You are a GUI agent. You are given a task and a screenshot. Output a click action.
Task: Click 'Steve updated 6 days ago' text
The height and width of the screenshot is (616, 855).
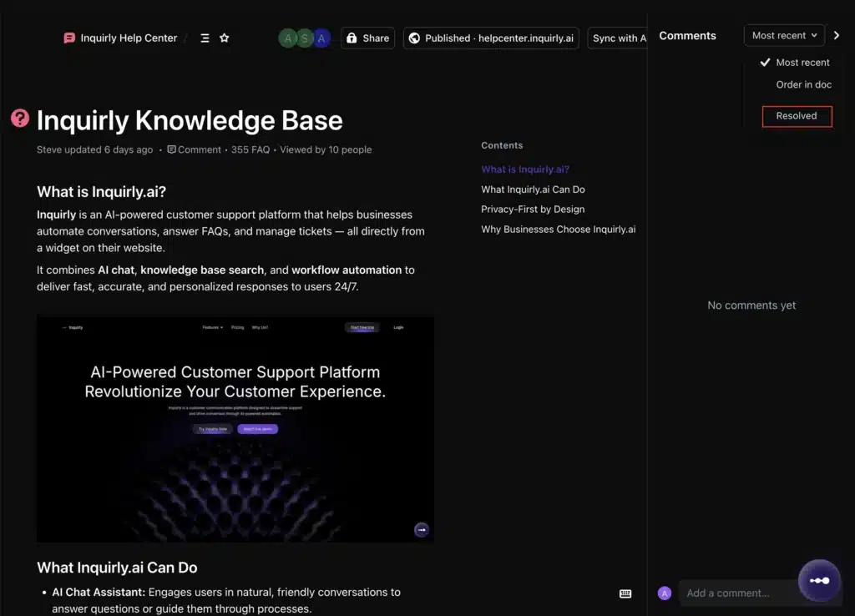tap(94, 149)
